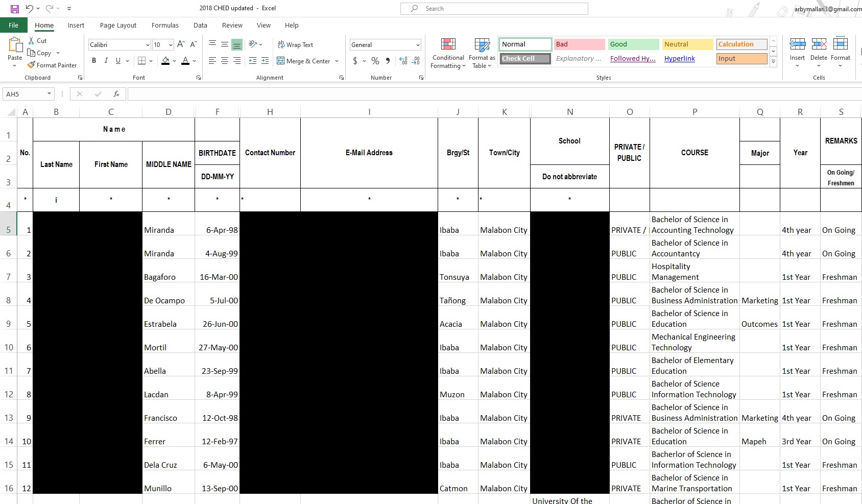Switch to the Formulas tab
This screenshot has width=862, height=504.
[165, 25]
